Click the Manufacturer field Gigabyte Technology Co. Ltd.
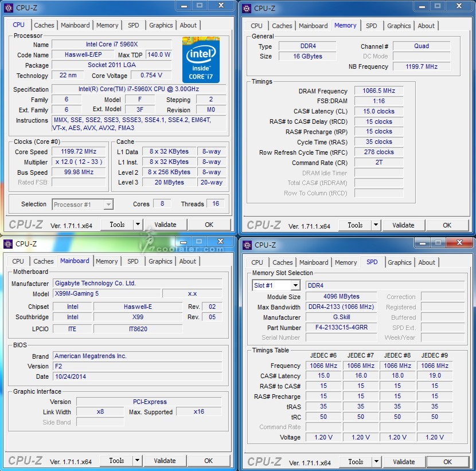The width and height of the screenshot is (476, 471). [x=138, y=283]
